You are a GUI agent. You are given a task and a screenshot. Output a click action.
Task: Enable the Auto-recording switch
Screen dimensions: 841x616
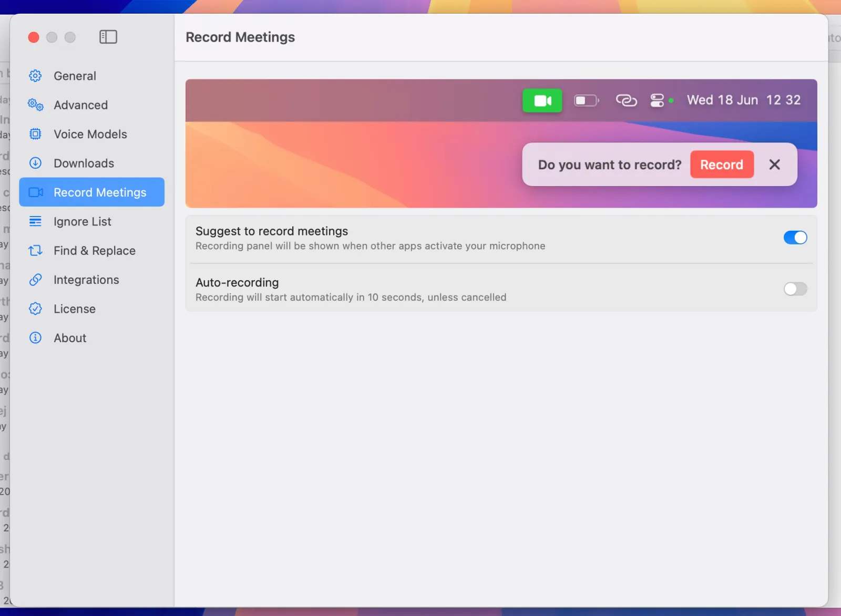pos(795,289)
